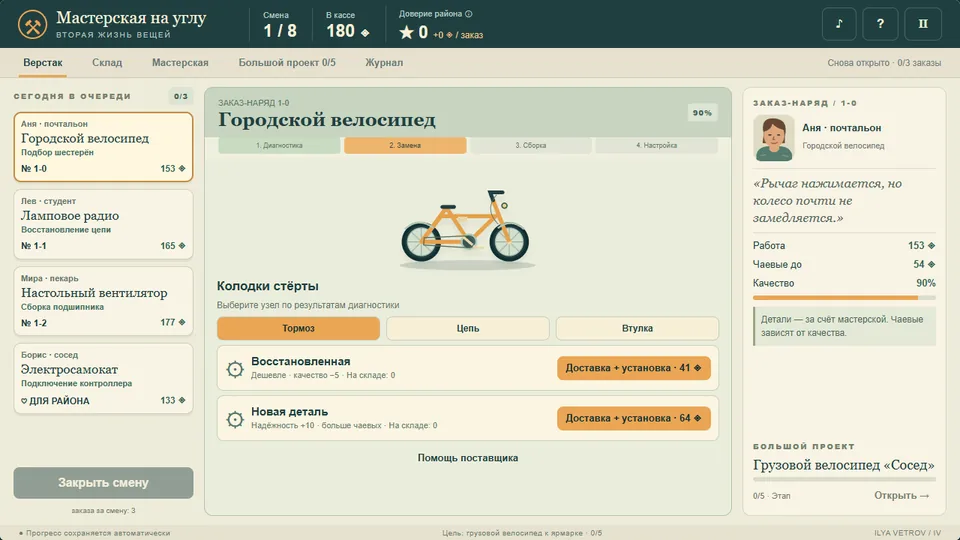This screenshot has width=960, height=540.
Task: Click the heart icon in ДЛЯ РАЙОНА
Action: point(24,401)
